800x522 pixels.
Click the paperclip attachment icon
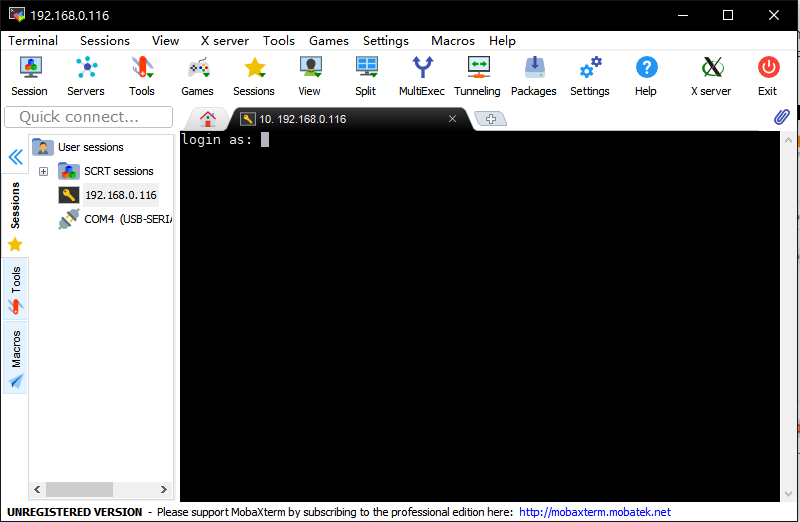(x=782, y=117)
